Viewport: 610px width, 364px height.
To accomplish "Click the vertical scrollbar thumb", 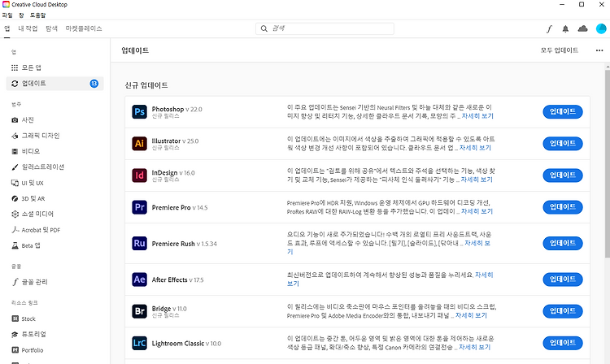I will click(x=608, y=163).
